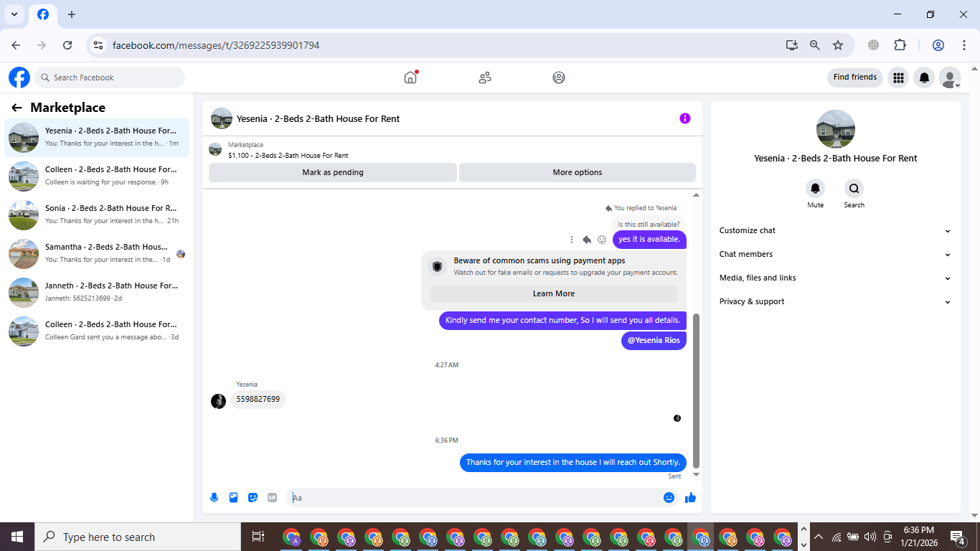Screen dimensions: 980x551
Task: Click the chat scrollbar thumb
Action: [696, 391]
